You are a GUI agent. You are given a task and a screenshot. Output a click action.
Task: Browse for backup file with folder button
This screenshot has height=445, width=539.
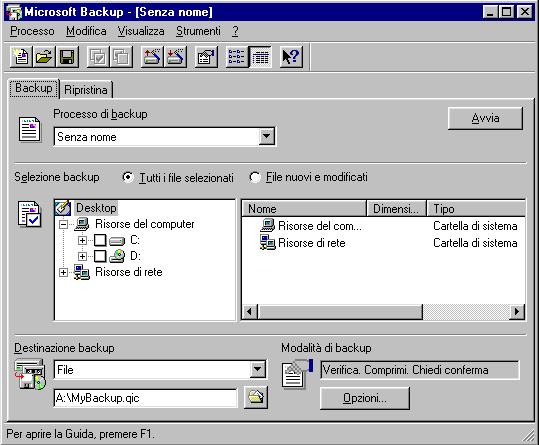[x=255, y=398]
